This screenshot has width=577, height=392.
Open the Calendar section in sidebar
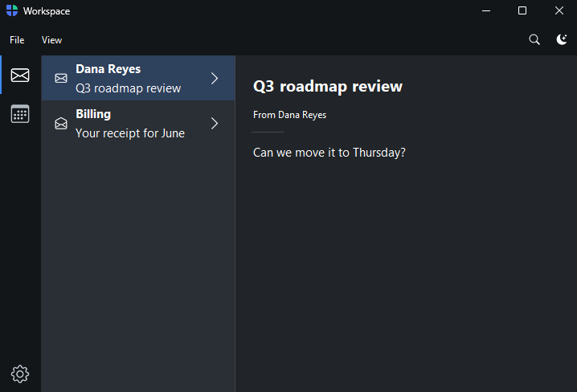coord(20,113)
